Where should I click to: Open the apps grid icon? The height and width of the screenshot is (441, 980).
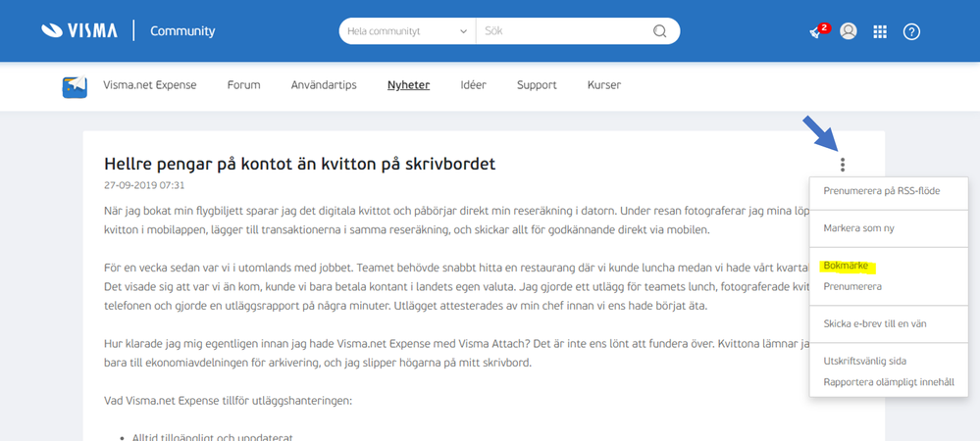pyautogui.click(x=880, y=32)
